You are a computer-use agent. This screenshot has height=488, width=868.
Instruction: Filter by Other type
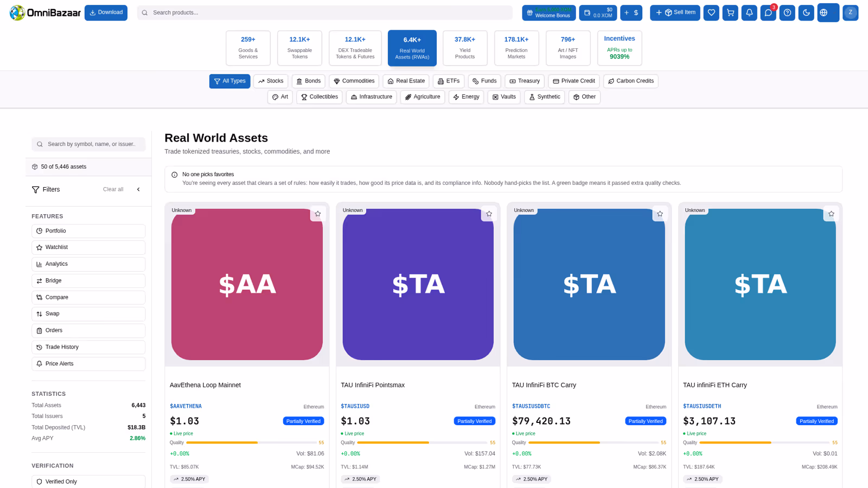click(584, 97)
